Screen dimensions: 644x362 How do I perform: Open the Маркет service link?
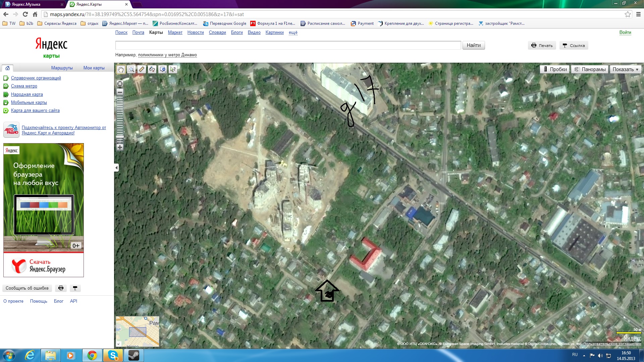pos(175,33)
